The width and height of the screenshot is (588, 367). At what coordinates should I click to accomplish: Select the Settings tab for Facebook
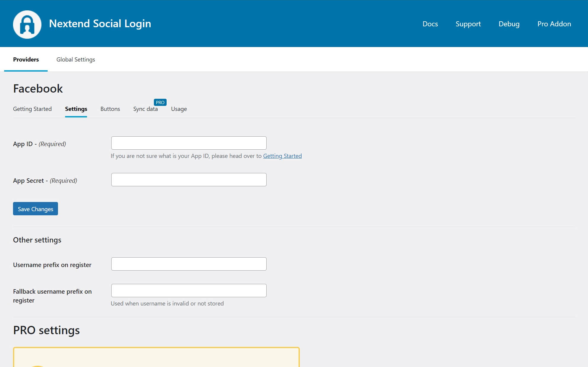pos(76,109)
